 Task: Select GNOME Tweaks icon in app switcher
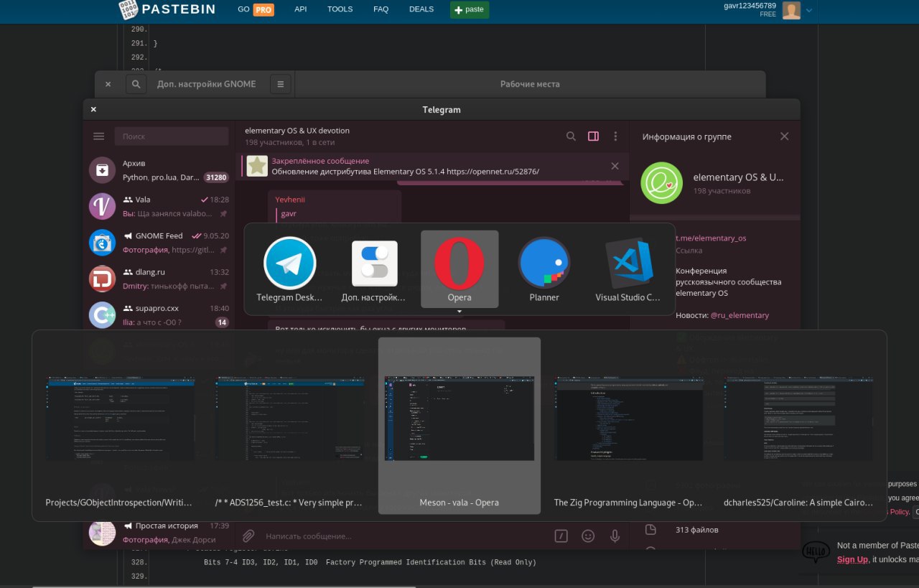coord(373,269)
